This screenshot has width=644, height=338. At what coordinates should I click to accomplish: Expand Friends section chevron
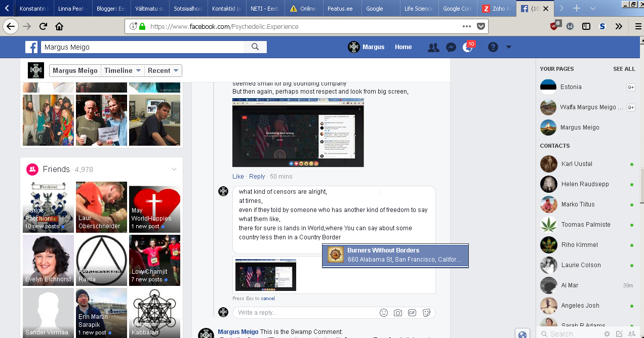(174, 169)
